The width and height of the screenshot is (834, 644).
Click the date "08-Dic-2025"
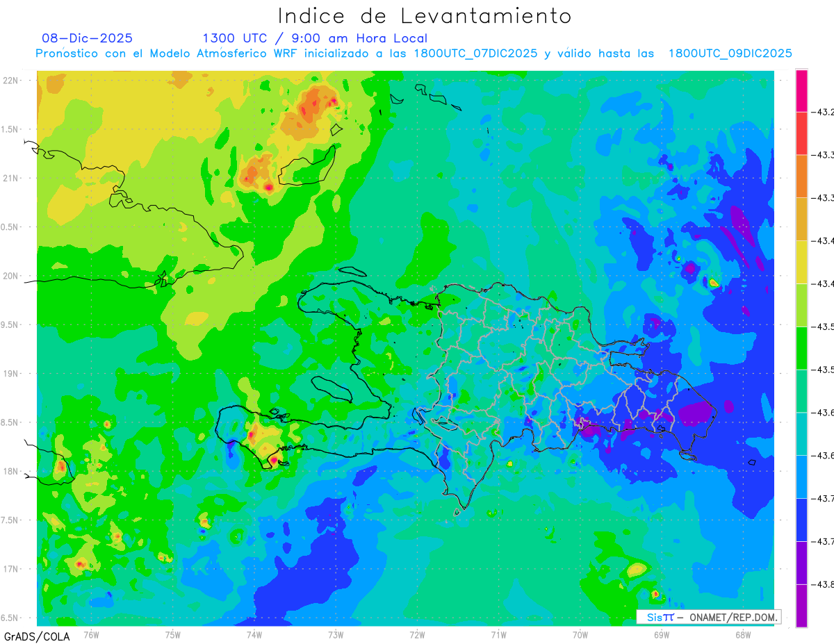88,38
